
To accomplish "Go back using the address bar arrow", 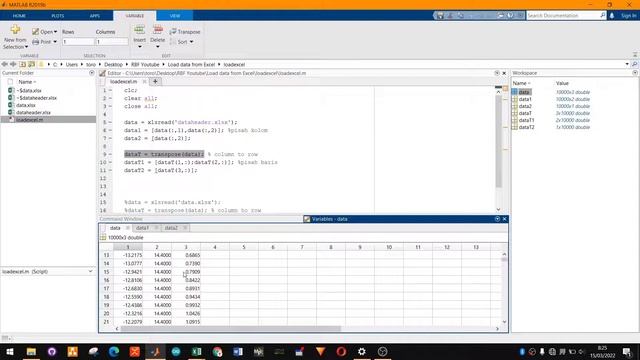I will coord(4,64).
